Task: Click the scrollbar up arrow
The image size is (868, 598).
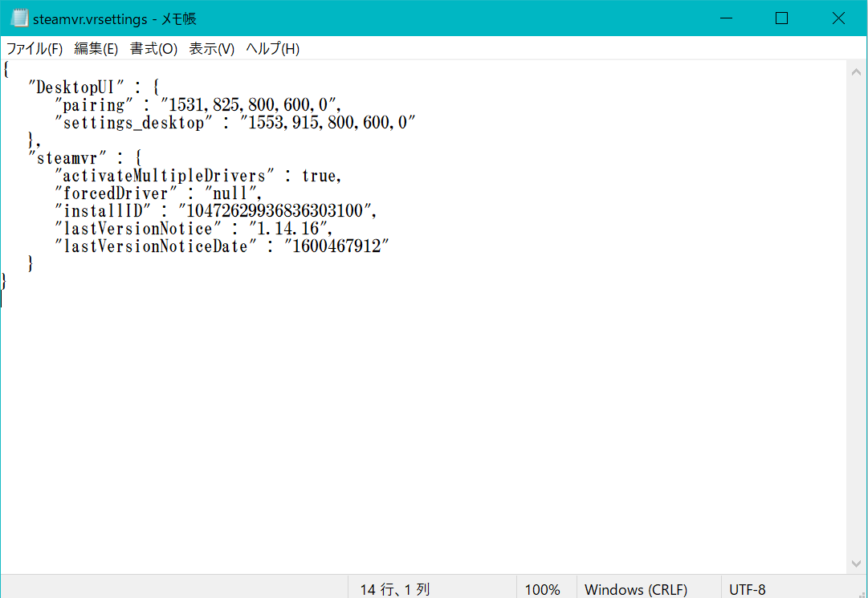Action: coord(856,72)
